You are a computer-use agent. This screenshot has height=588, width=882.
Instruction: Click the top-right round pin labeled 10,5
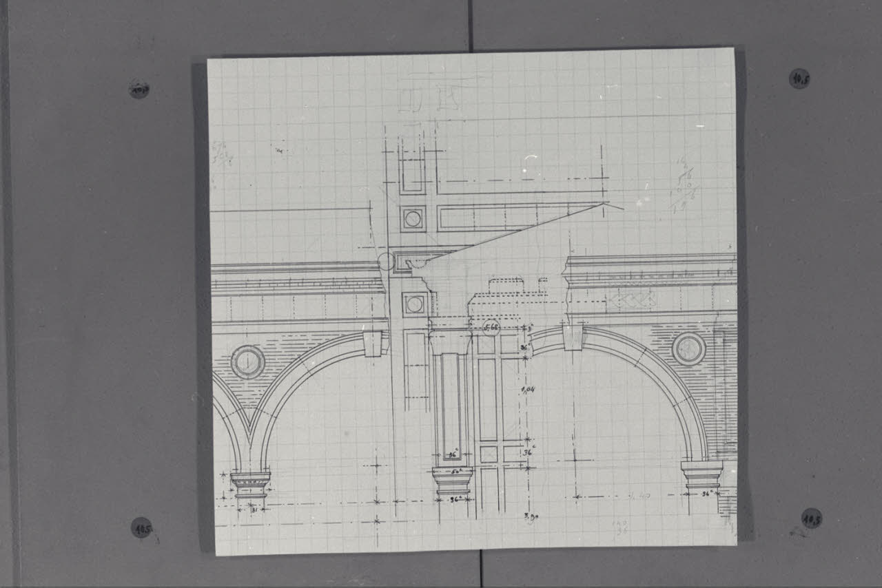coord(799,78)
